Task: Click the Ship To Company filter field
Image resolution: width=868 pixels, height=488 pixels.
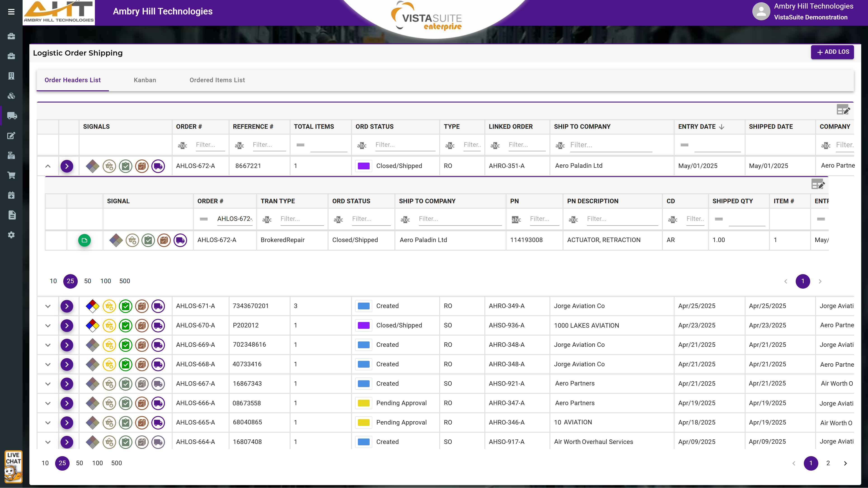Action: pyautogui.click(x=611, y=145)
